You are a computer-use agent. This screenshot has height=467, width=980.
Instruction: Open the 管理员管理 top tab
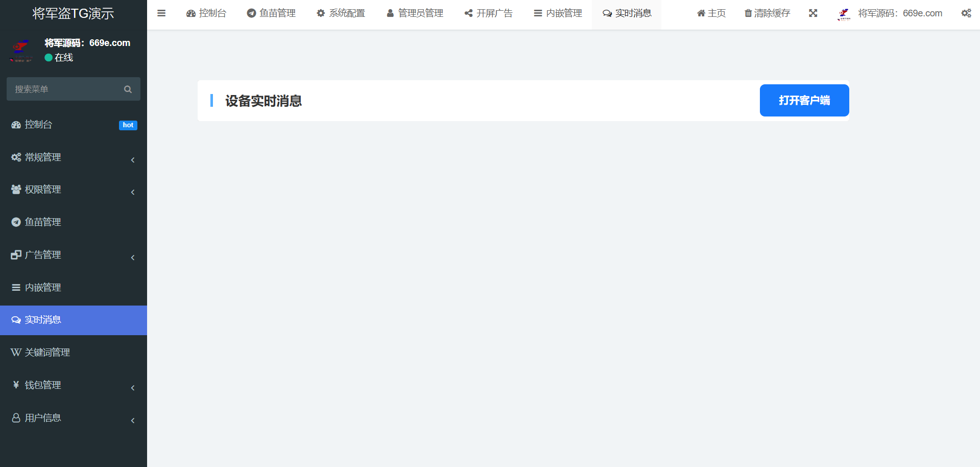(x=415, y=13)
